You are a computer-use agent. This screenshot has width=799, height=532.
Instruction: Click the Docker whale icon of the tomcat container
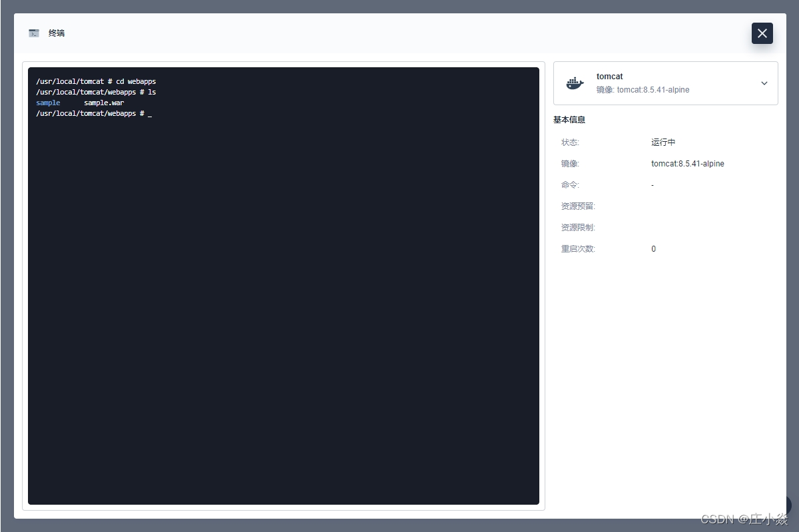[x=575, y=83]
